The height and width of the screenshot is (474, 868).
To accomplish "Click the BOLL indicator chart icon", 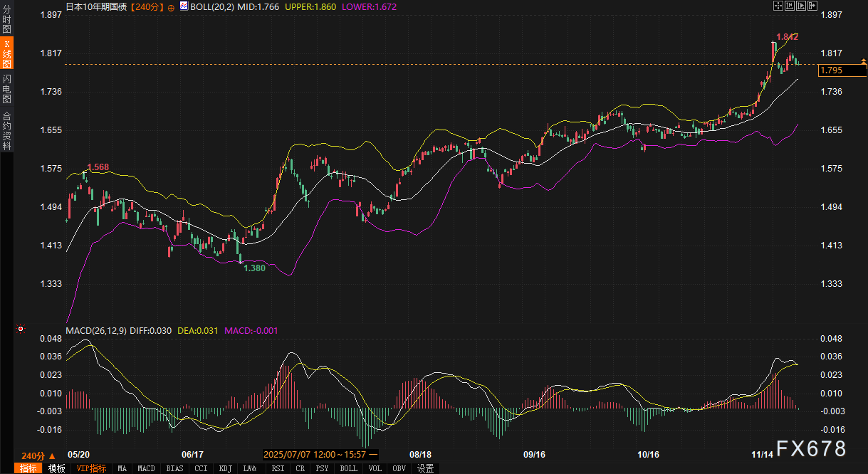I will pyautogui.click(x=184, y=6).
